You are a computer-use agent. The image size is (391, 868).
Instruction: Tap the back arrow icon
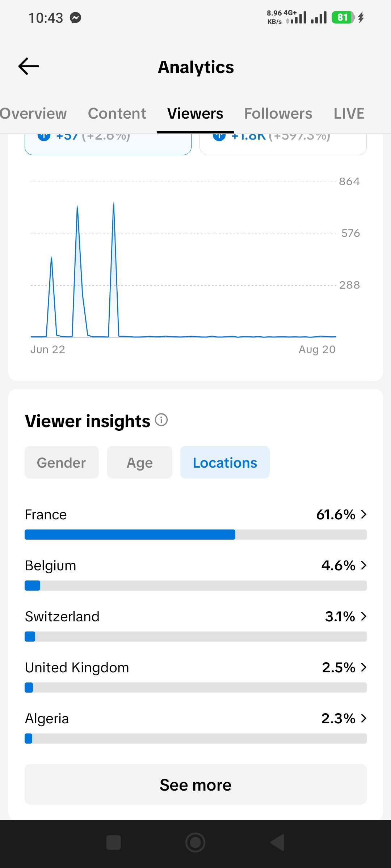(x=29, y=66)
